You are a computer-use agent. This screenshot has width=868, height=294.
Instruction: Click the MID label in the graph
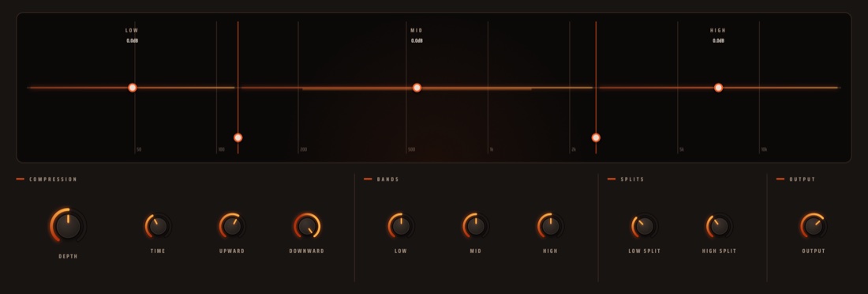[417, 31]
